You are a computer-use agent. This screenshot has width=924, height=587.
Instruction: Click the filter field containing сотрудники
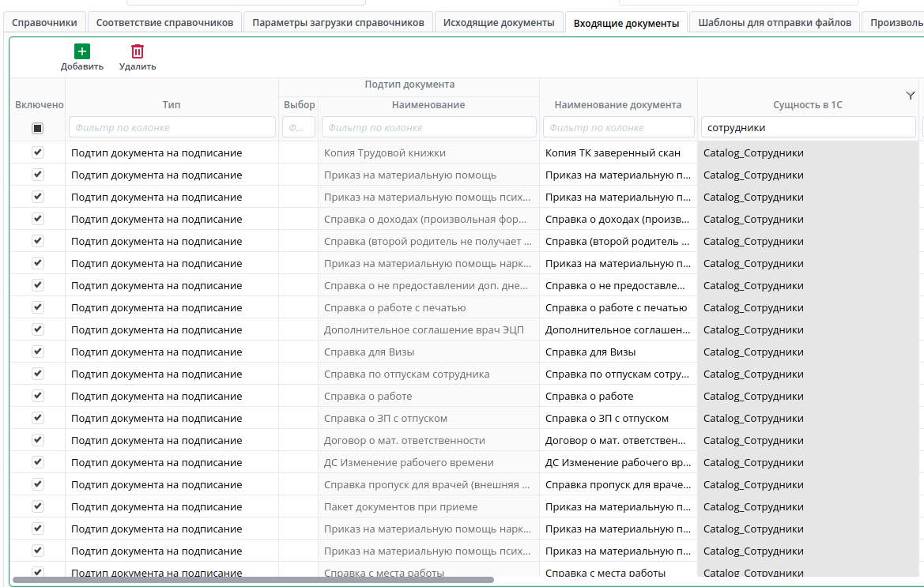coord(808,127)
